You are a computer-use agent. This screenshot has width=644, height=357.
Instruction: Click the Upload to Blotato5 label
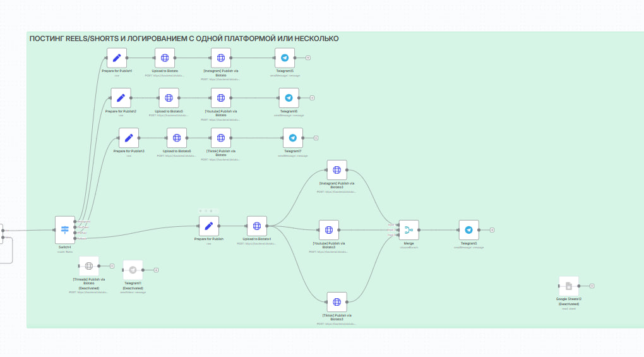point(169,111)
